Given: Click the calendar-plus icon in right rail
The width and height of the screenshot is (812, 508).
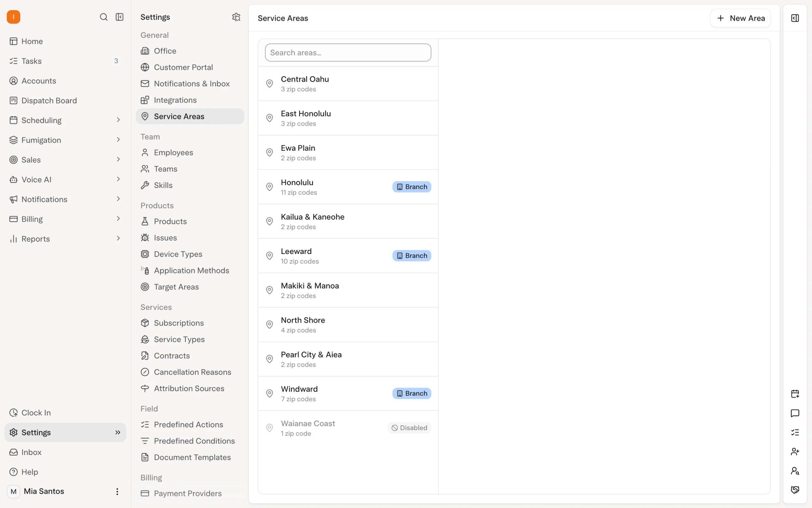Looking at the screenshot, I should [x=795, y=393].
